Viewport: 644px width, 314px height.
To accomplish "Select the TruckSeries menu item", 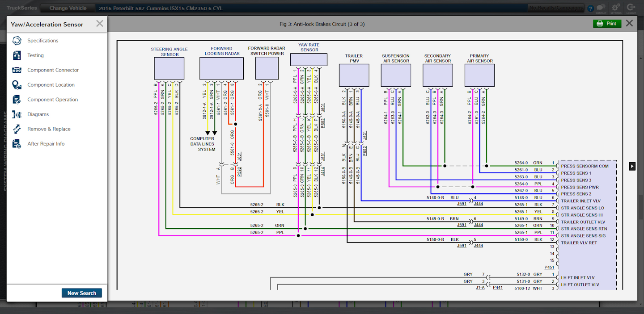I will (21, 8).
